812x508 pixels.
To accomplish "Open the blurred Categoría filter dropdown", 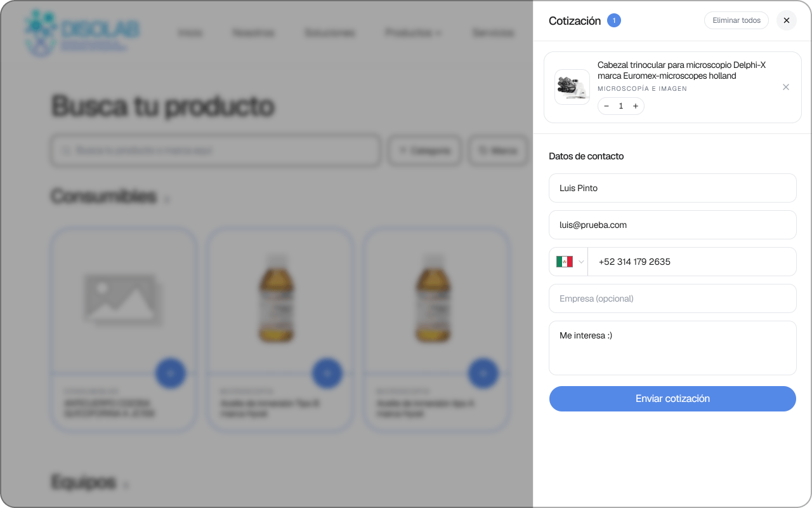I will pyautogui.click(x=425, y=151).
